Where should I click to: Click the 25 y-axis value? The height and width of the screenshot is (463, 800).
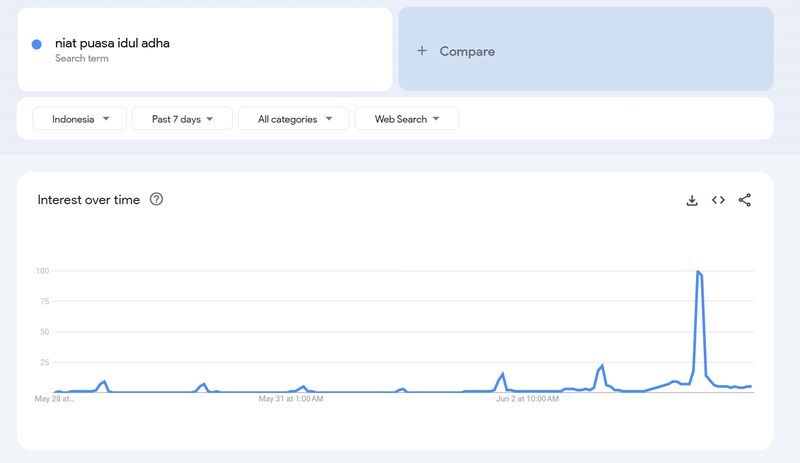coord(44,362)
